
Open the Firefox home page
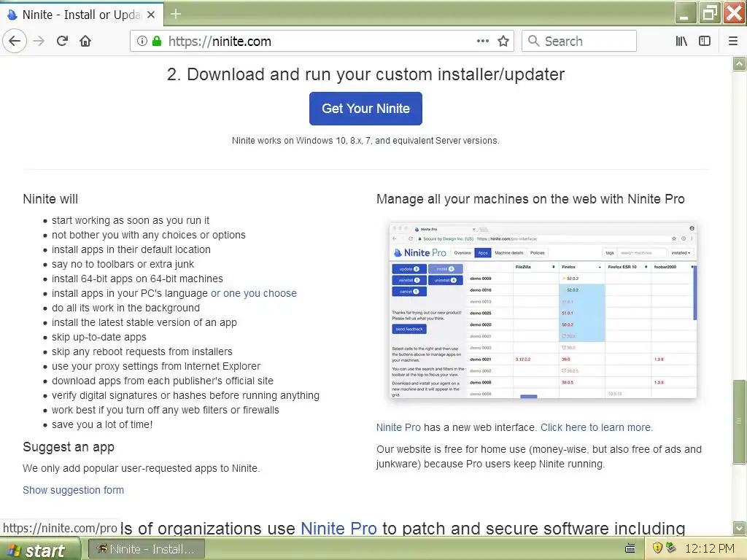85,41
